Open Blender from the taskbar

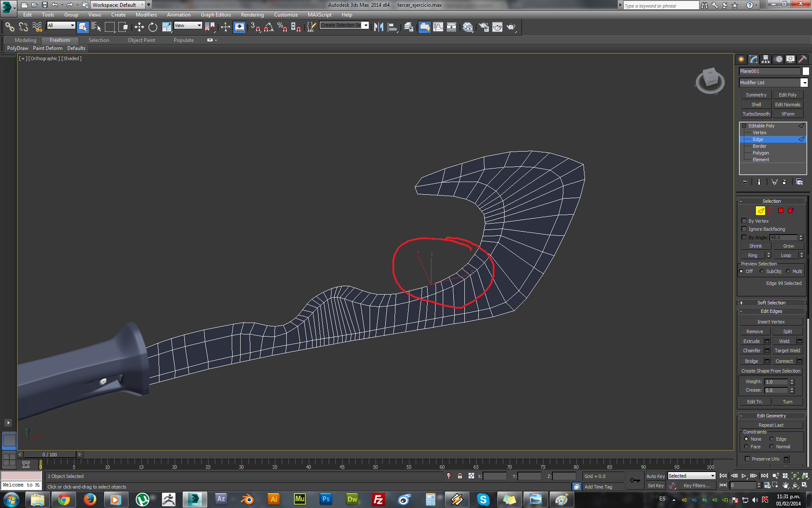click(247, 500)
